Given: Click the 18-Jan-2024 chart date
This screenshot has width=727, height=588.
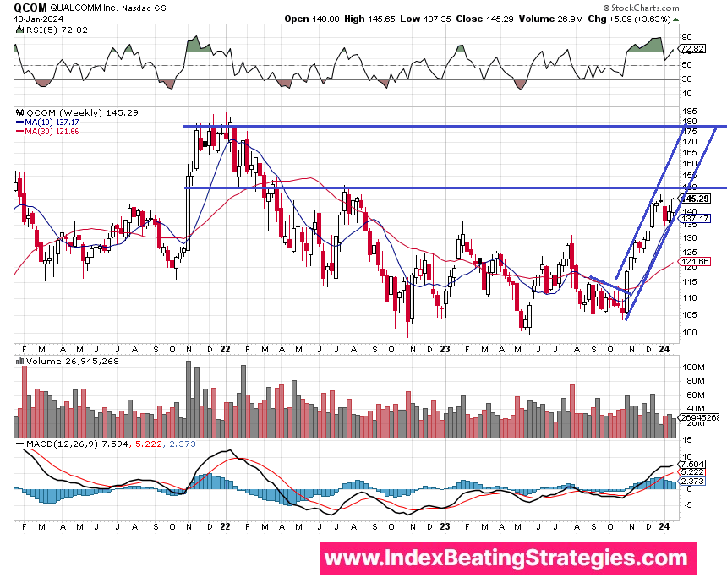Looking at the screenshot, I should pyautogui.click(x=39, y=19).
